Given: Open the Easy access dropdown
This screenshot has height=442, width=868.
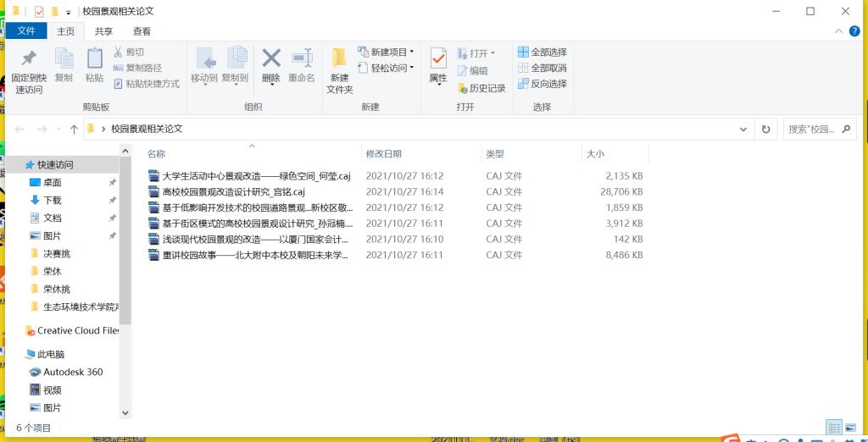Looking at the screenshot, I should coord(387,69).
